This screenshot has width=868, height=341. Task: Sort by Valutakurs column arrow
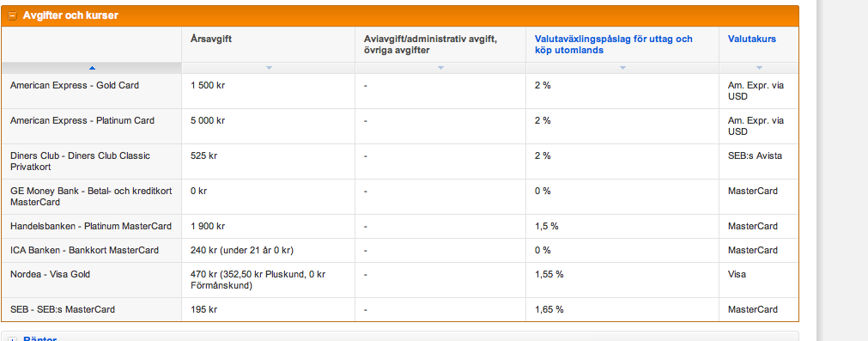pyautogui.click(x=759, y=68)
